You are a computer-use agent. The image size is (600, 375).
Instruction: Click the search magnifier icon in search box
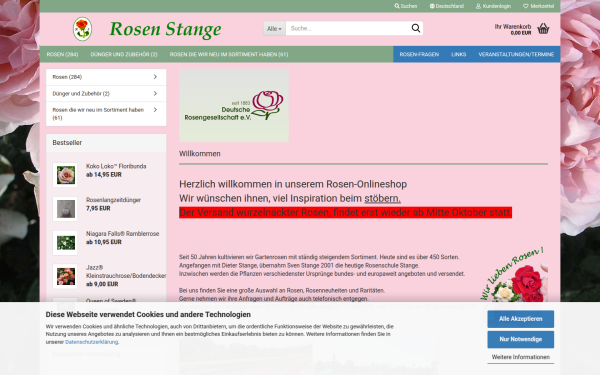click(416, 28)
